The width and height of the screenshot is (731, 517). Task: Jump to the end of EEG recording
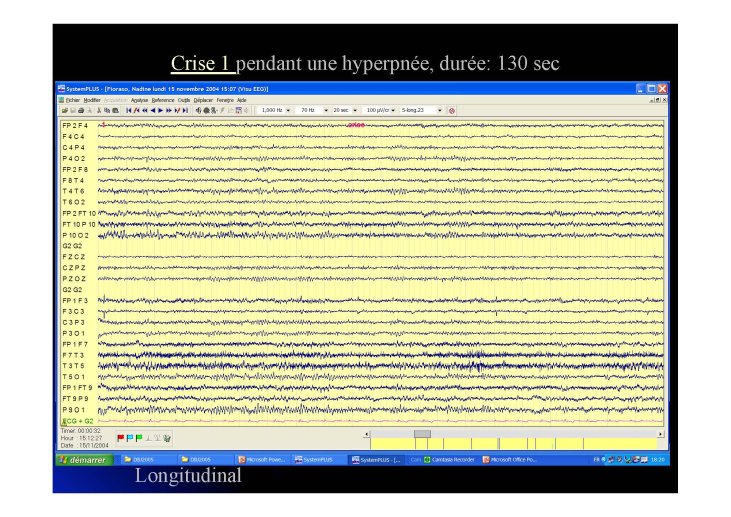click(x=185, y=110)
